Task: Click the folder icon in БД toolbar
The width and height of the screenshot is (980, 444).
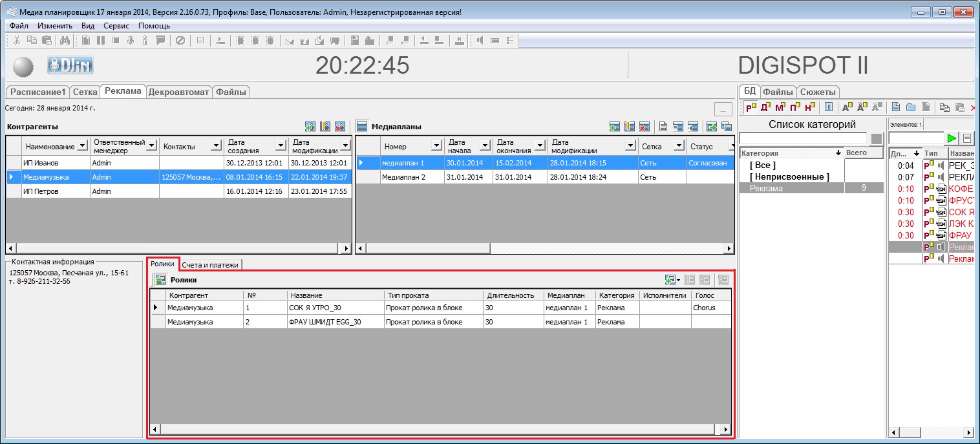Action: coord(911,107)
